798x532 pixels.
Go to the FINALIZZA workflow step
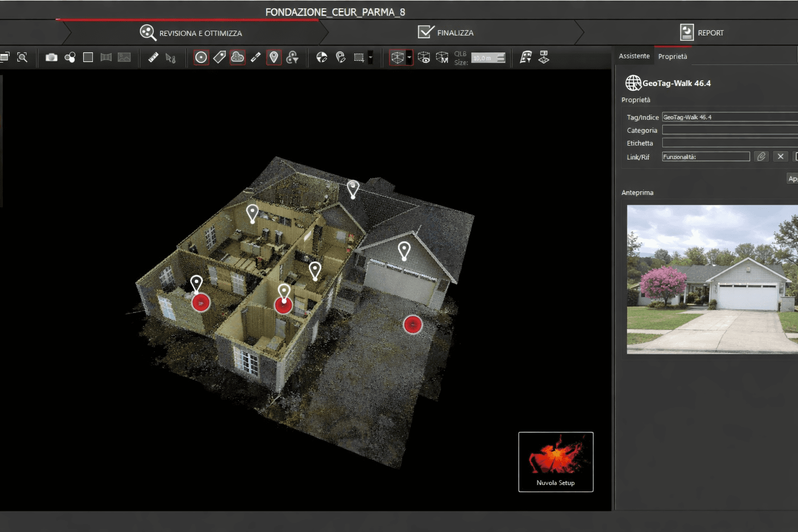click(446, 33)
